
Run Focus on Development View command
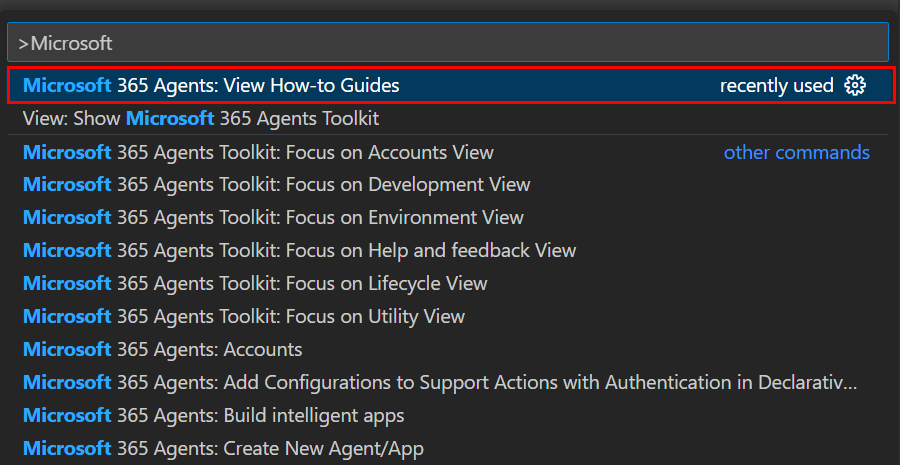pyautogui.click(x=276, y=185)
